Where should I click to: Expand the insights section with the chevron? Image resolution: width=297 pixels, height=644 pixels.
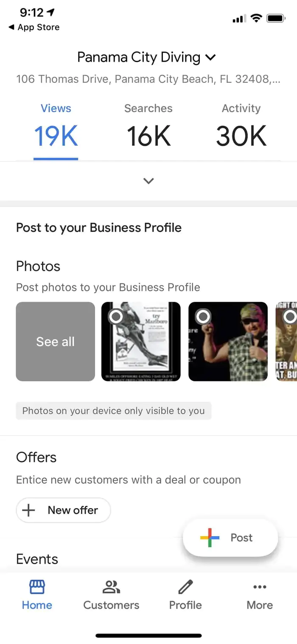coord(148,181)
